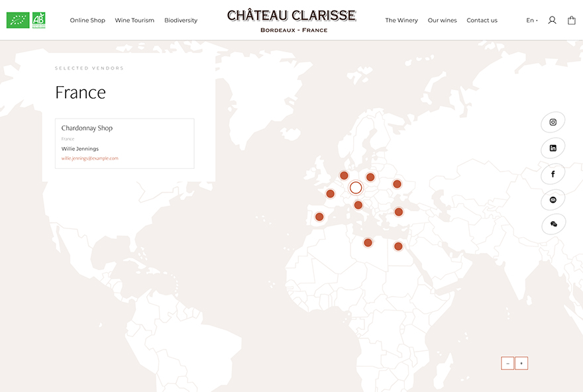Select the white outlined map marker
This screenshot has height=392, width=583.
(x=356, y=187)
